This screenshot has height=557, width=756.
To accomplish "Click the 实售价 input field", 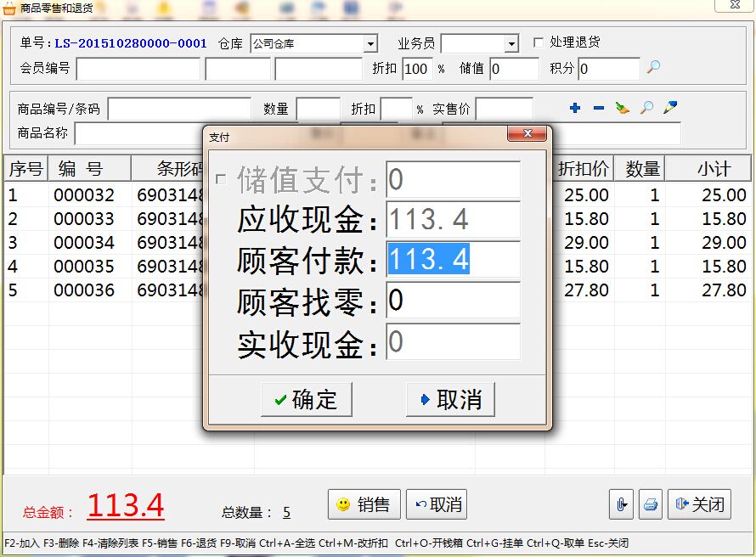I will 505,109.
